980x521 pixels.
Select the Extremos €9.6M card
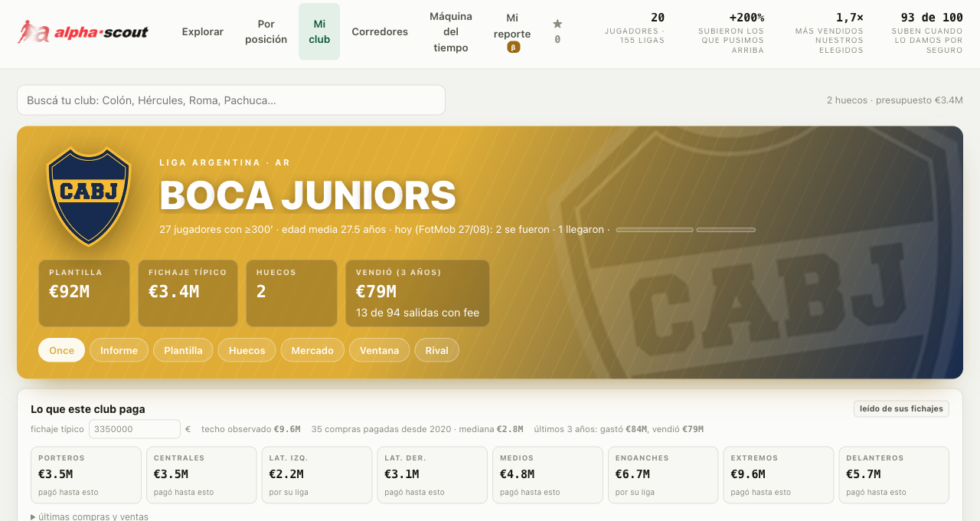(x=778, y=475)
